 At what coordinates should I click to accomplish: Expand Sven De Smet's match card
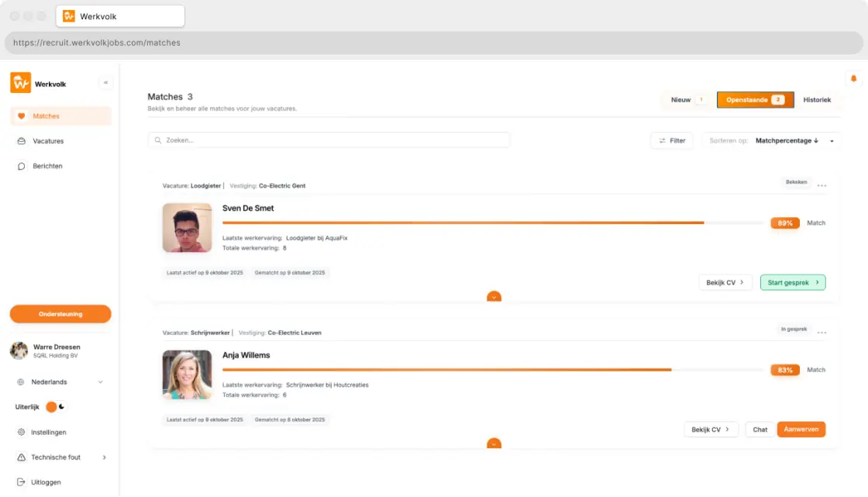(494, 296)
